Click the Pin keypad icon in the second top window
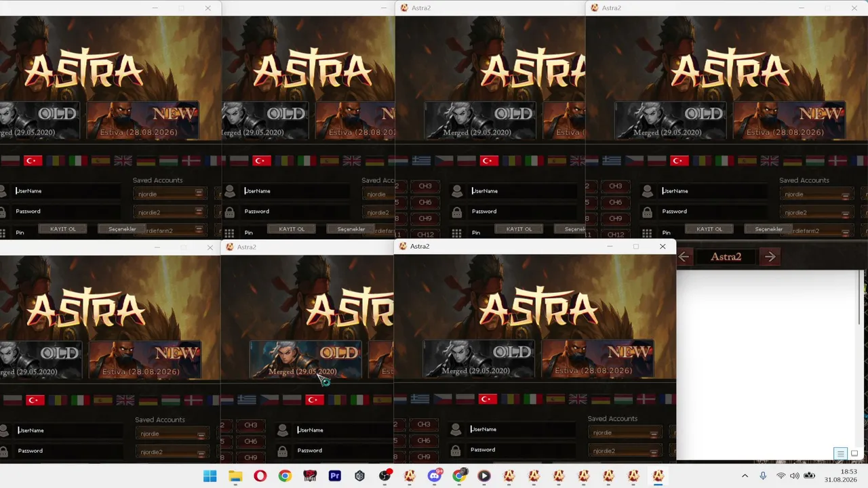Image resolution: width=868 pixels, height=488 pixels. [230, 232]
